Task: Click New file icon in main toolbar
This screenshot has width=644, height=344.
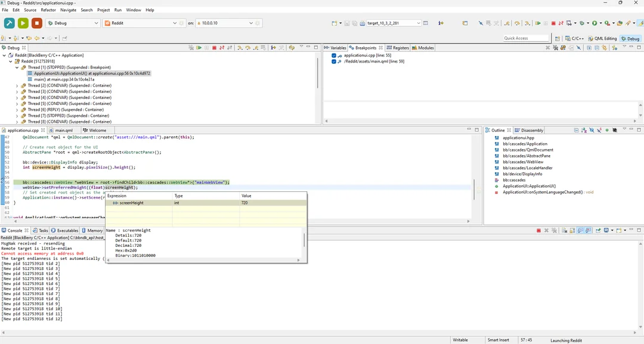Action: point(335,23)
